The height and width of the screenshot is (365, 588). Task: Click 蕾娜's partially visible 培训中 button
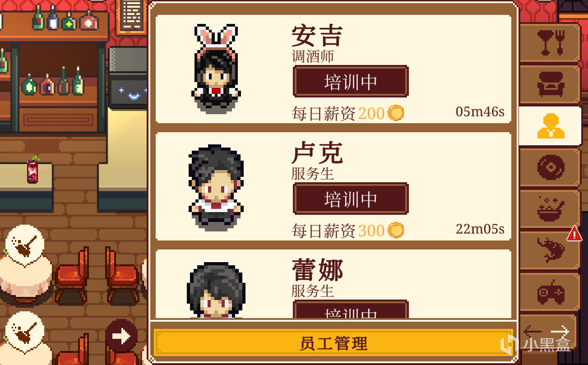[x=351, y=310]
